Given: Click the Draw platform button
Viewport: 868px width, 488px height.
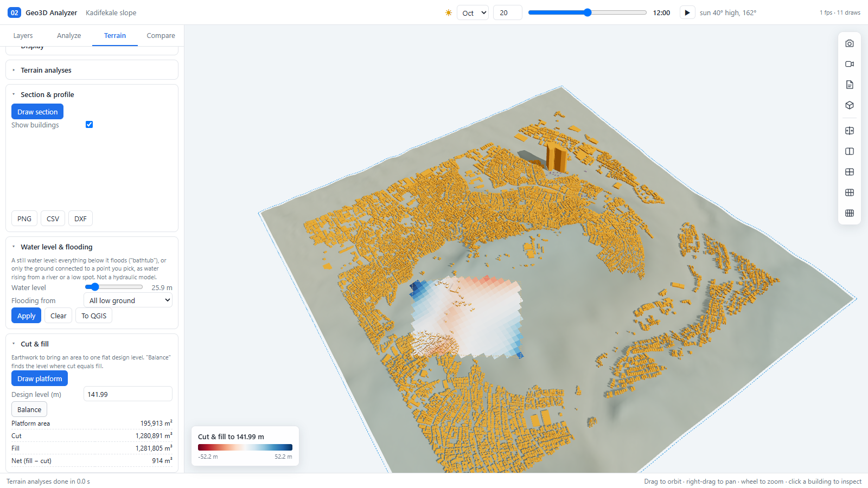Looking at the screenshot, I should (x=40, y=378).
